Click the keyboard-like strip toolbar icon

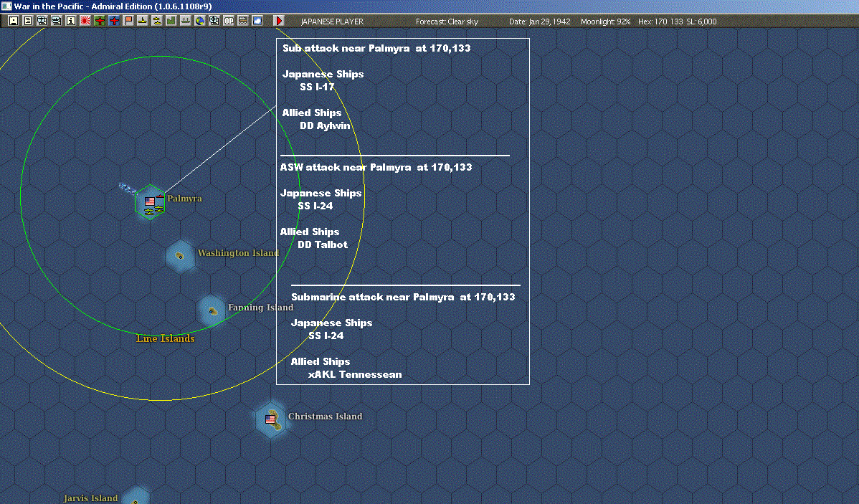(242, 21)
